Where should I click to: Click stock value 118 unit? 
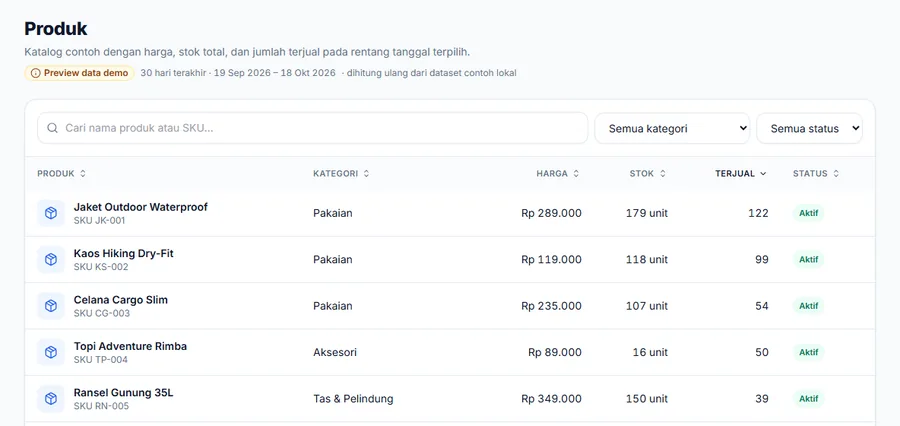tap(647, 260)
